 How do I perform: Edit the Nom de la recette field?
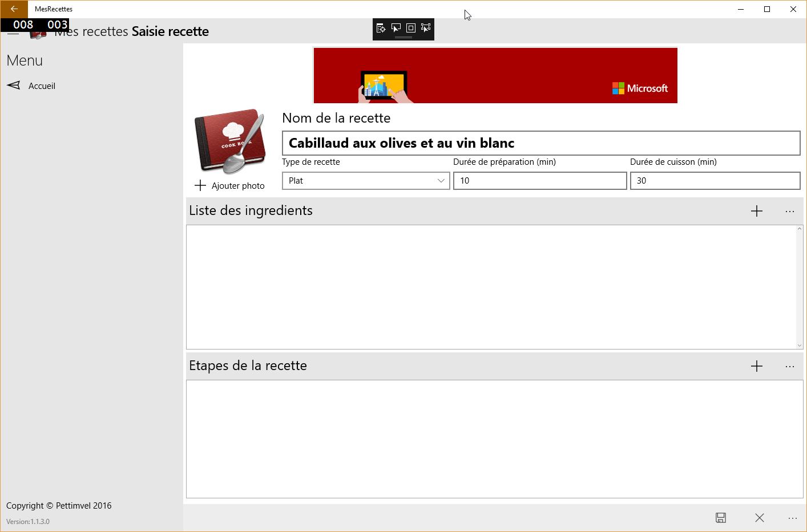pyautogui.click(x=541, y=143)
